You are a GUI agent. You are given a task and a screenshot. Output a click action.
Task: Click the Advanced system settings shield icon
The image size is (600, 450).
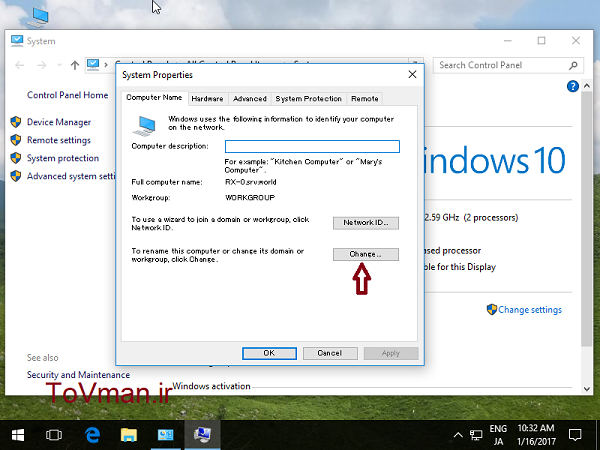[x=16, y=176]
